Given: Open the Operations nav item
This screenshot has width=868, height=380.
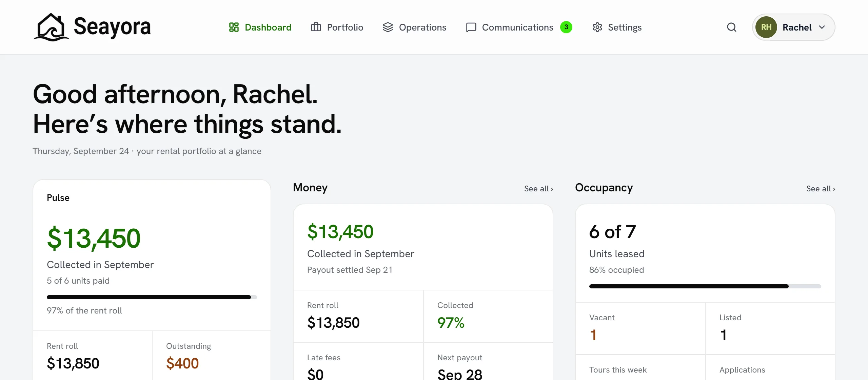Looking at the screenshot, I should coord(414,27).
